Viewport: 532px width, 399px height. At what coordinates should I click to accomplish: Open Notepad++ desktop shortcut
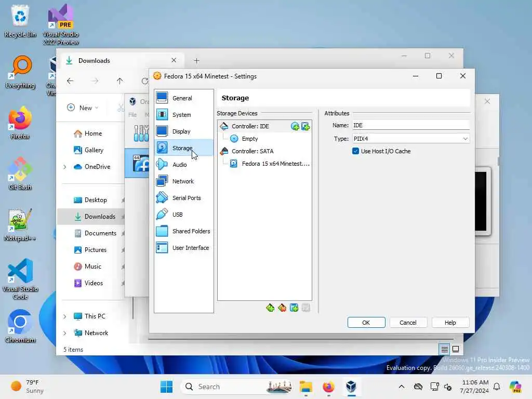coord(20,224)
